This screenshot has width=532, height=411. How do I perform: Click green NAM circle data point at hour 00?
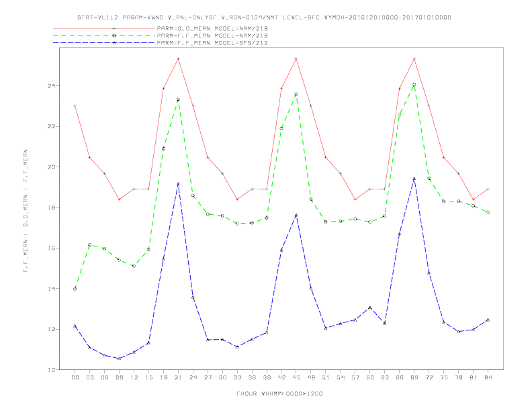point(75,289)
